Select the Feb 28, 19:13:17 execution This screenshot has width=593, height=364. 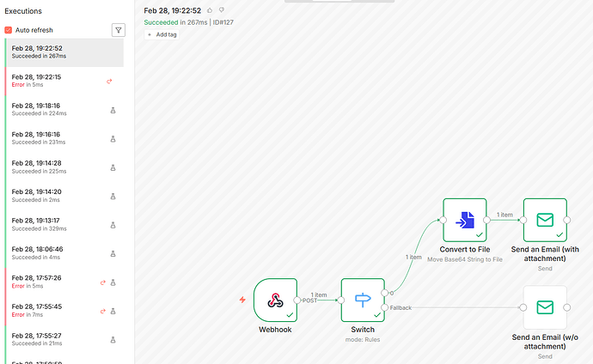(x=64, y=224)
